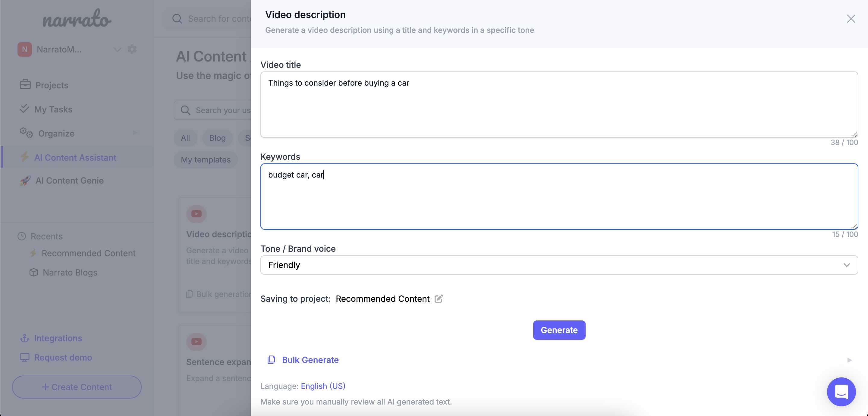868x416 pixels.
Task: Click the Recommended Content project name
Action: (x=382, y=299)
